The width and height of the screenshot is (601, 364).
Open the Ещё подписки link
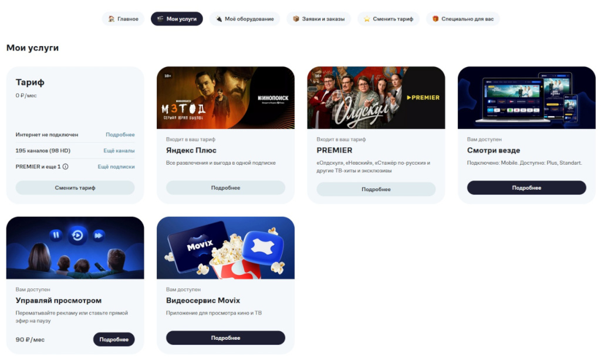tap(116, 166)
